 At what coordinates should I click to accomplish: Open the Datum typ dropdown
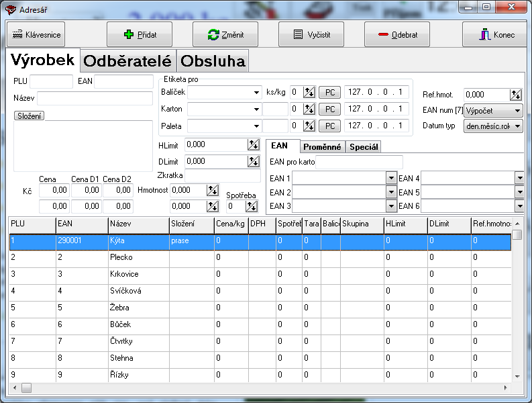tap(517, 126)
